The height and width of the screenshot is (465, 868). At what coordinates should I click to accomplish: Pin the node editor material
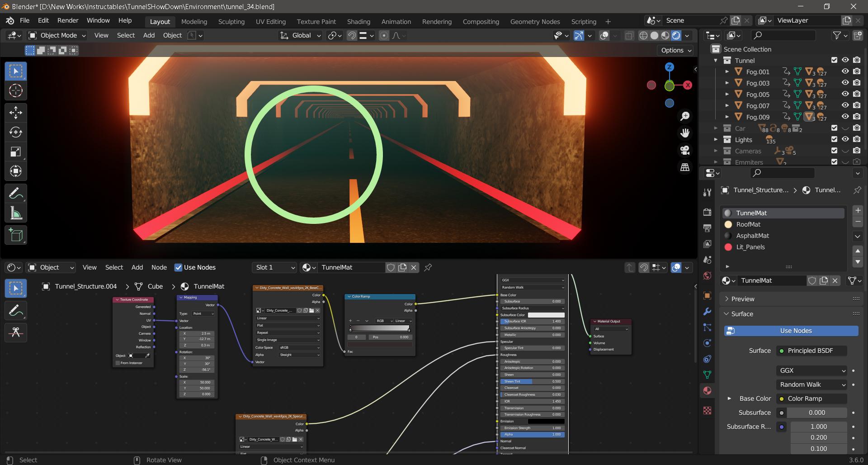pos(428,267)
